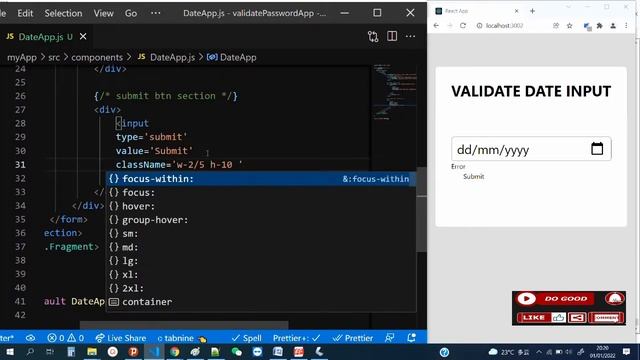The image size is (640, 360).
Task: Open the Windows Start menu
Action: [9, 351]
